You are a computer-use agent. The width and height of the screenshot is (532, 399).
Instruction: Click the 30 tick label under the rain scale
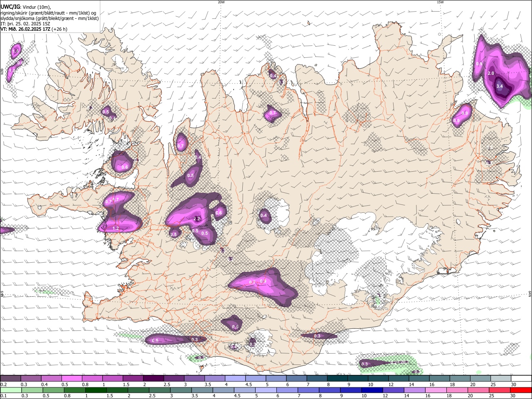(x=514, y=396)
